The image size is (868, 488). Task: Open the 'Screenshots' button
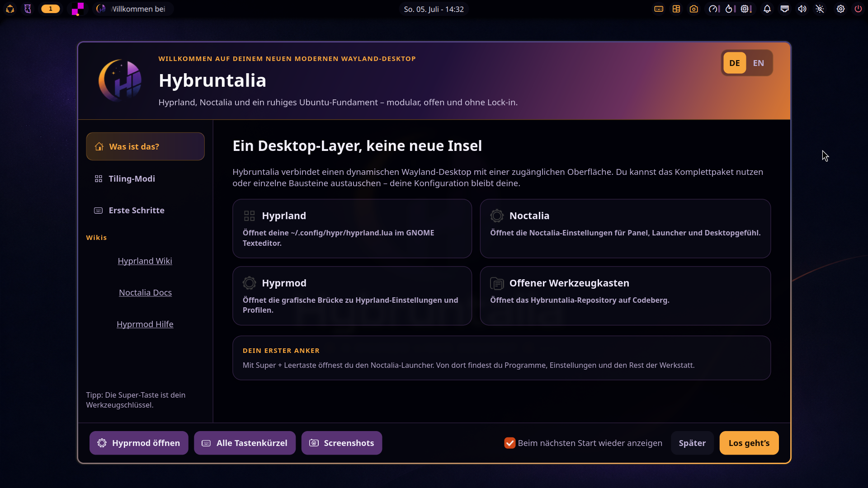coord(341,443)
